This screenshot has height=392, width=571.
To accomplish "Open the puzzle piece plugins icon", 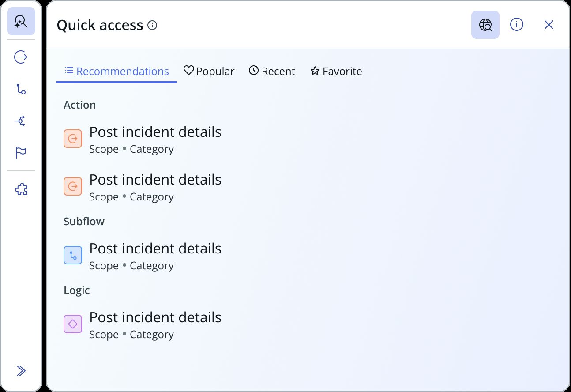I will coord(21,190).
